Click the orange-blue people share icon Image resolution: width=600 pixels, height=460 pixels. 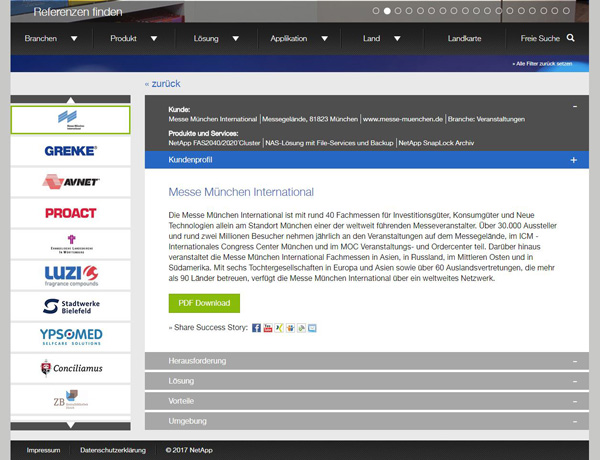290,328
